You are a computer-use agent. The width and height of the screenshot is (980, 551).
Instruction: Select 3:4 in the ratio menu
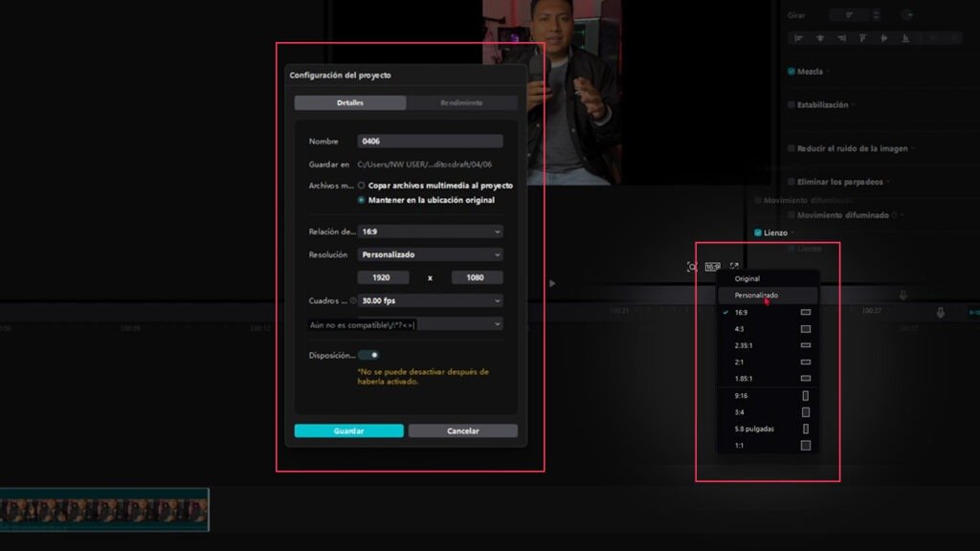[768, 411]
